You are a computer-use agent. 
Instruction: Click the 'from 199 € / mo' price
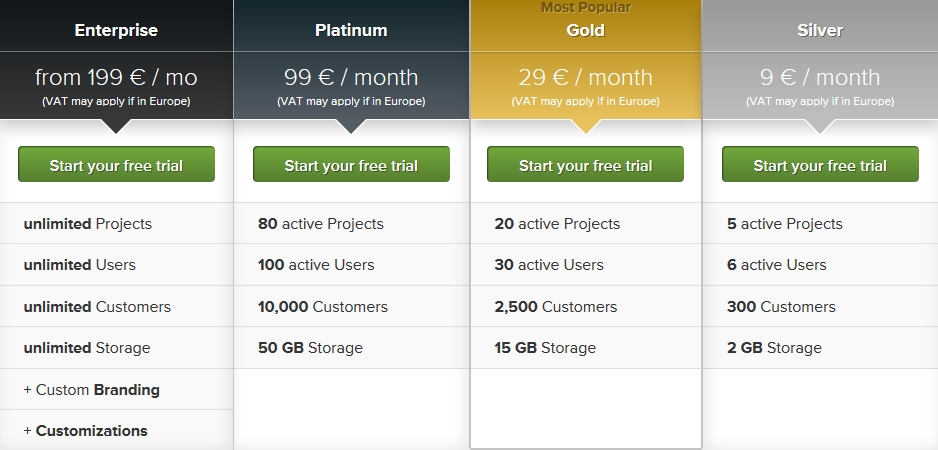(116, 77)
